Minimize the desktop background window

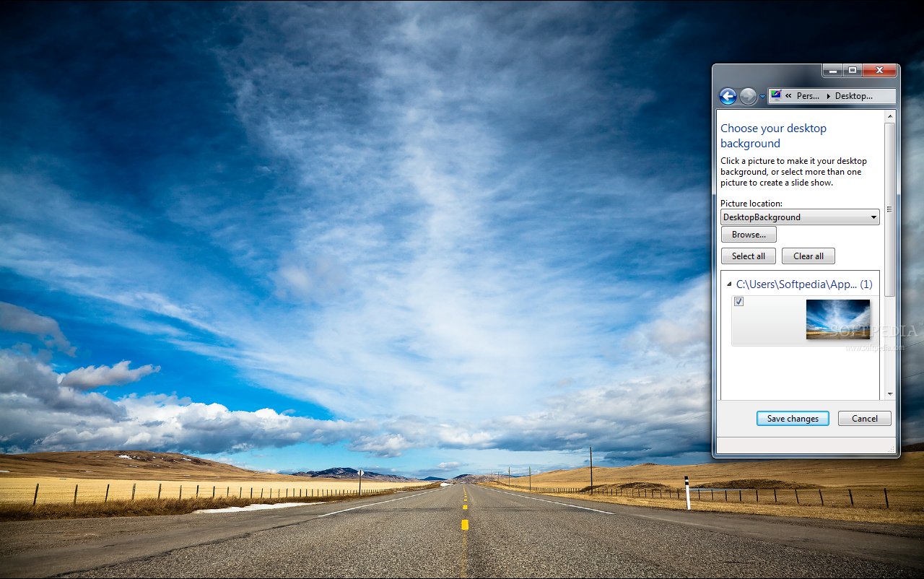click(832, 70)
